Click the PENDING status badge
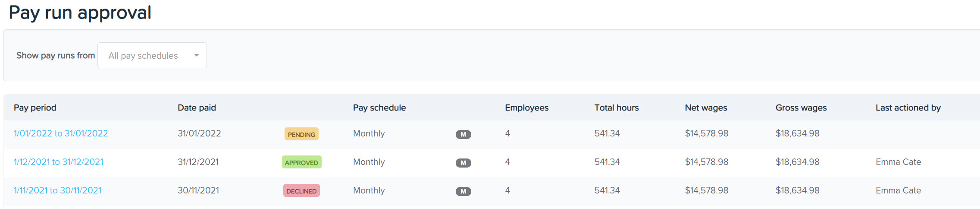The image size is (980, 209). (x=301, y=134)
